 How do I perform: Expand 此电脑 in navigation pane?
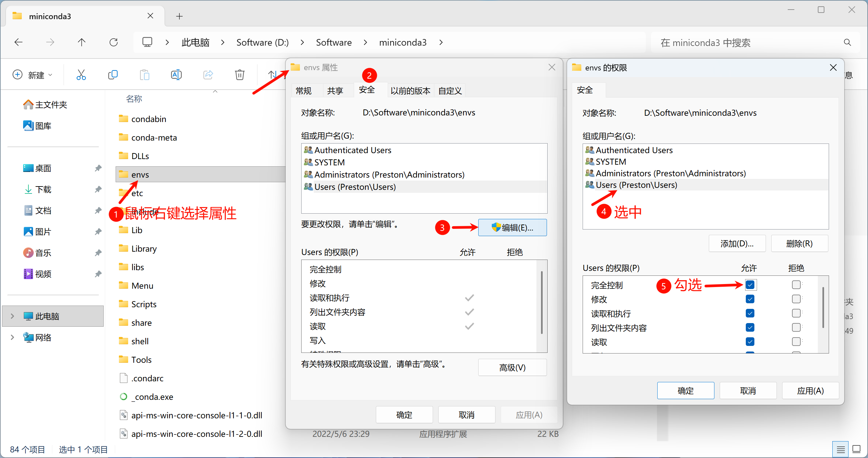point(13,316)
